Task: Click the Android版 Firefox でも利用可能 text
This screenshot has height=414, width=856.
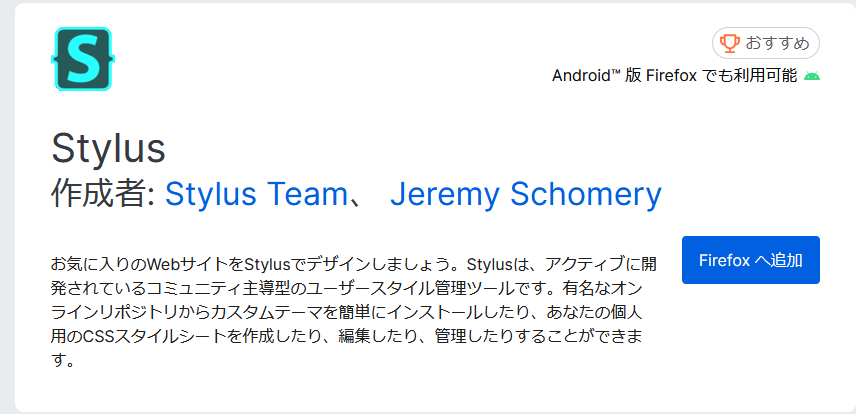Action: 675,75
